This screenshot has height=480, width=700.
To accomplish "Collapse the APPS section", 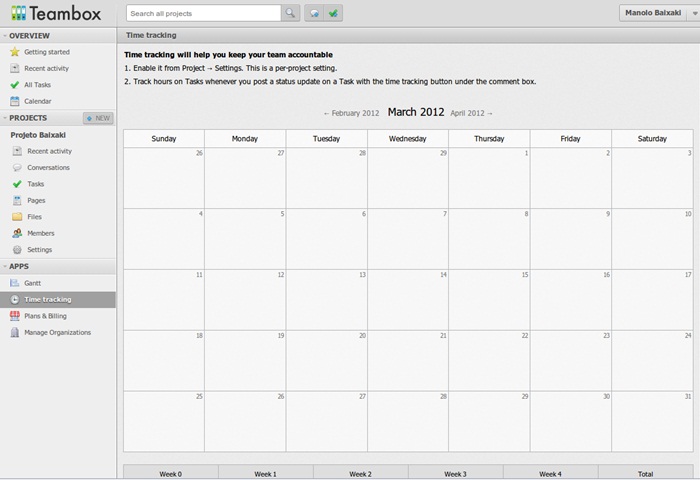I will tap(5, 267).
